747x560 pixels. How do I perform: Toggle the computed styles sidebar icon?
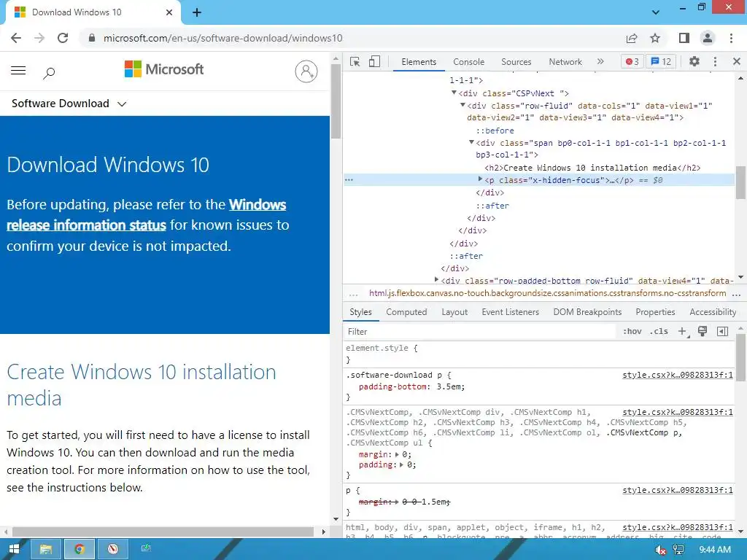[722, 332]
